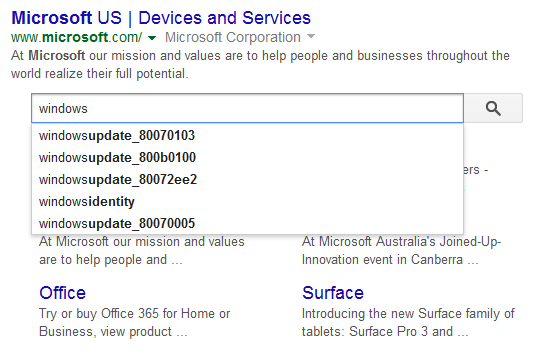Click the Microsoft Corporation publisher label
The image size is (548, 362).
click(x=233, y=37)
